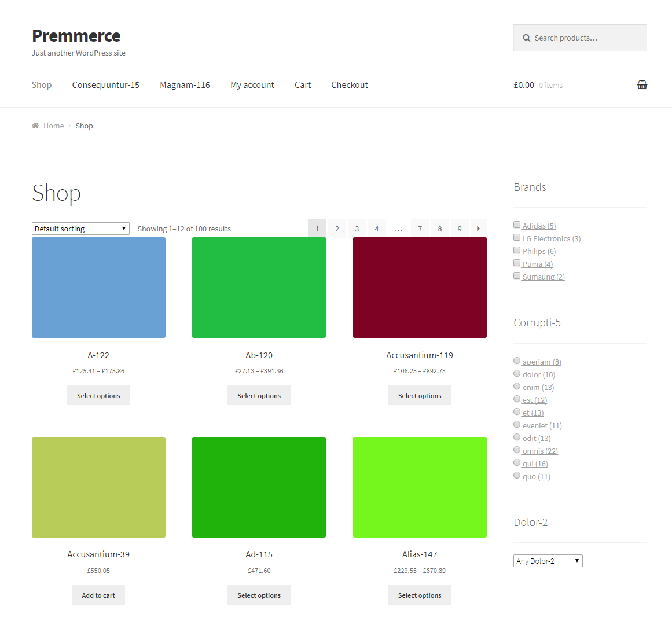Click Select options for Ad-115
The width and height of the screenshot is (672, 625).
259,595
